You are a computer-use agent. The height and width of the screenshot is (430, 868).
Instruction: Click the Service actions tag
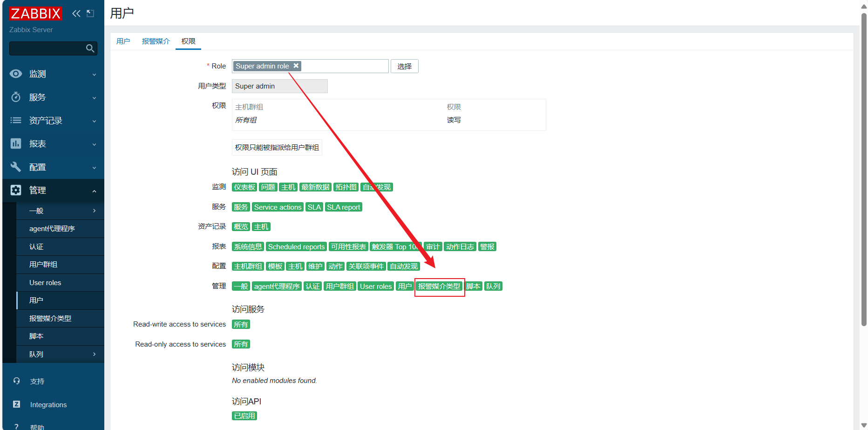point(278,207)
